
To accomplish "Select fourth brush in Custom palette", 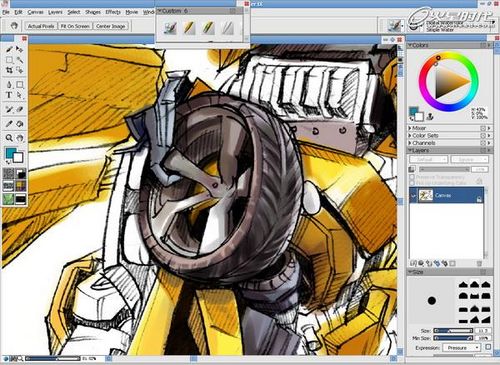I will [x=228, y=28].
